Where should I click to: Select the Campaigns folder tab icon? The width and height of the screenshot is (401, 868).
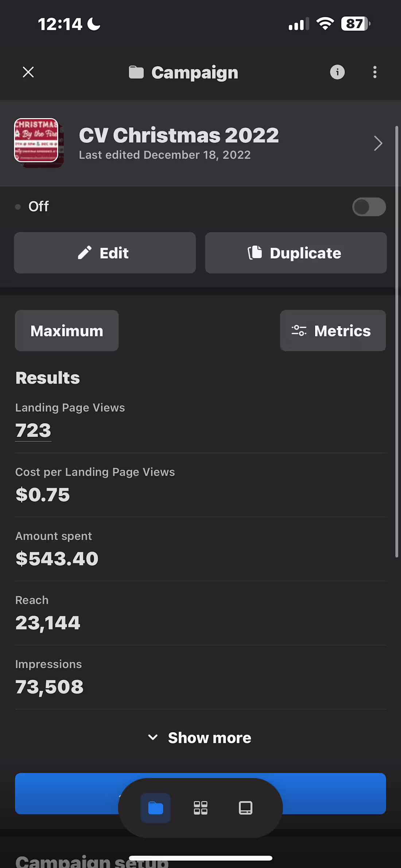(156, 808)
